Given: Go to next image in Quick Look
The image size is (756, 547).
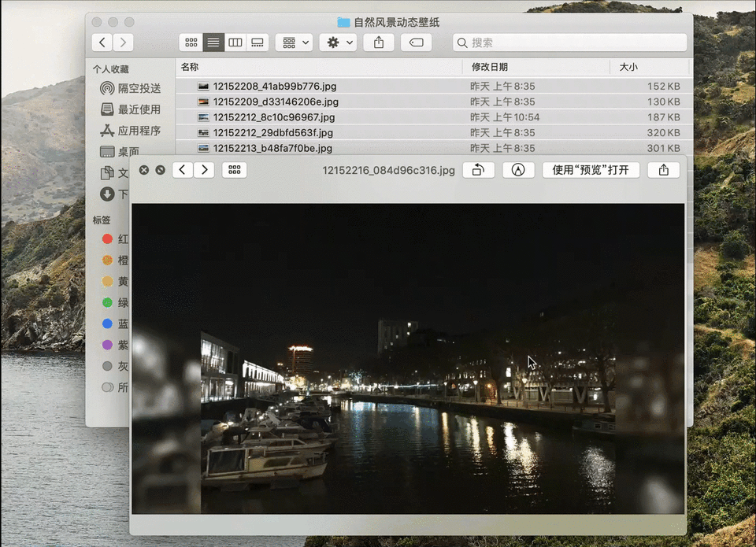Looking at the screenshot, I should 205,170.
